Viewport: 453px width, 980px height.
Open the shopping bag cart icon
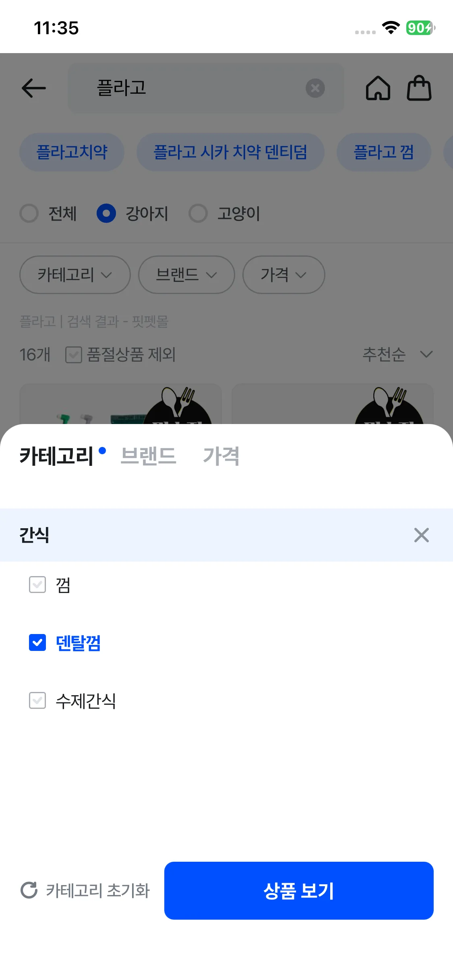tap(419, 88)
